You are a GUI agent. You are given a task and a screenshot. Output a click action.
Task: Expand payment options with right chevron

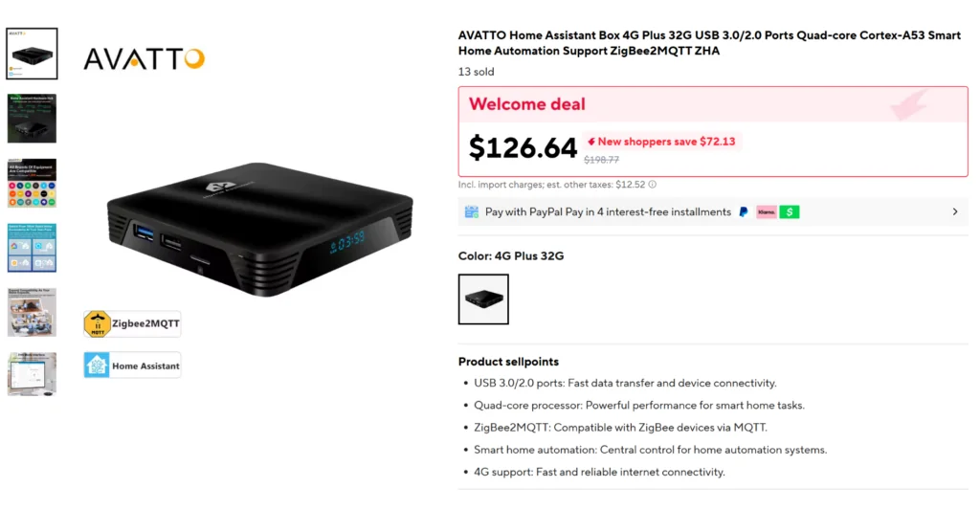(x=954, y=211)
